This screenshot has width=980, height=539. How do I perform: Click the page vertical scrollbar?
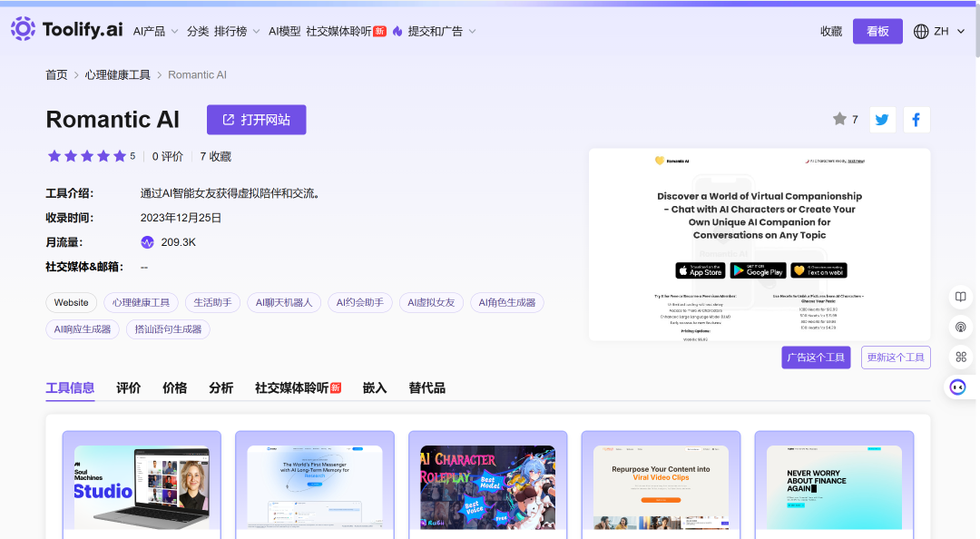[976, 31]
